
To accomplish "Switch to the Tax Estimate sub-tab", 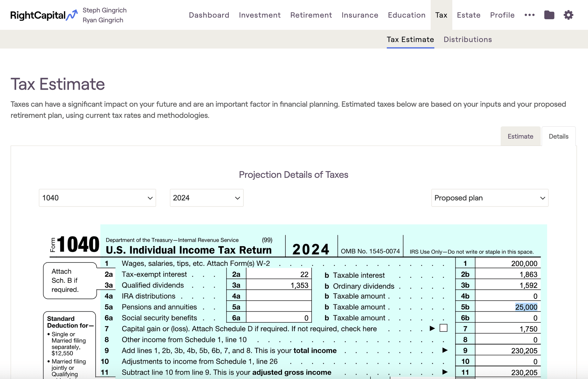I will [x=410, y=39].
